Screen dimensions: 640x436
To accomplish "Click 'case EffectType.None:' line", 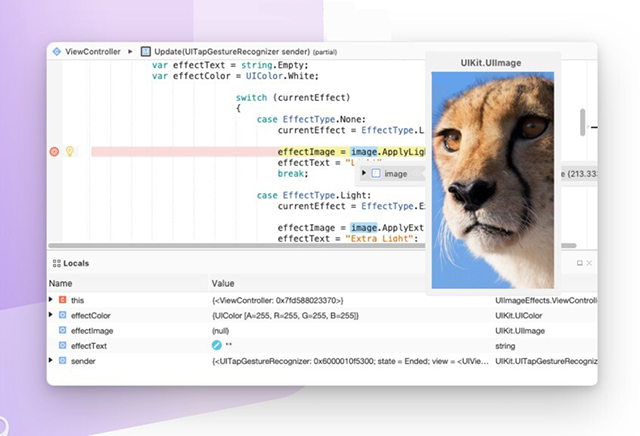I will click(x=311, y=119).
